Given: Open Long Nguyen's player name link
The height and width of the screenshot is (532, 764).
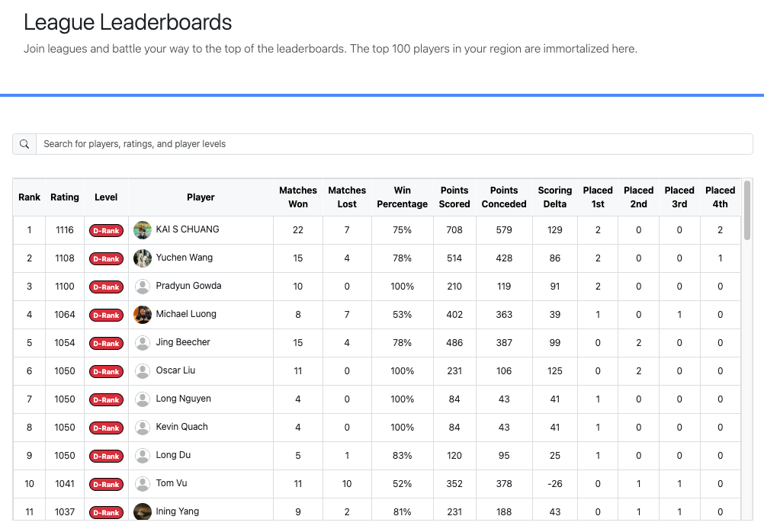Looking at the screenshot, I should coord(184,399).
